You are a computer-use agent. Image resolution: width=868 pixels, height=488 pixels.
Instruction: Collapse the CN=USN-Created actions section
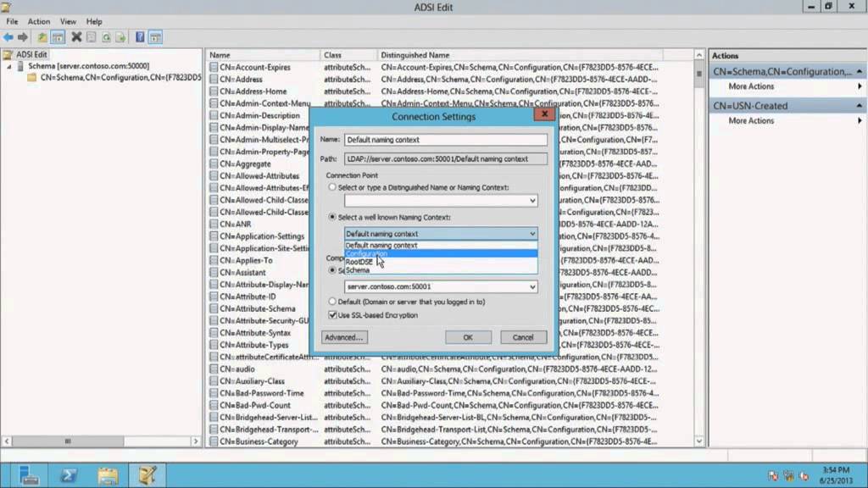click(x=860, y=106)
